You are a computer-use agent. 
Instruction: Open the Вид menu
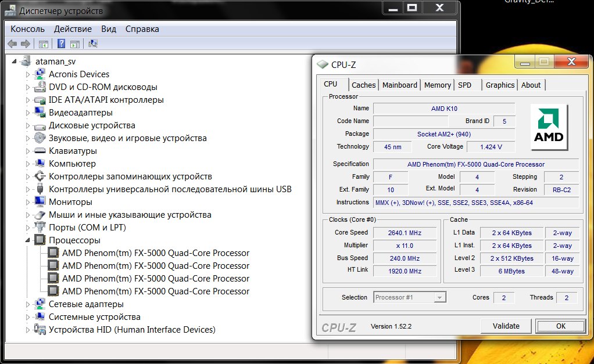point(108,29)
